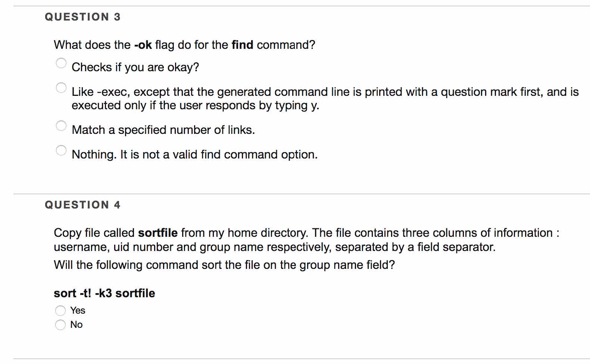Click the 'No' label text
The image size is (590, 364).
(76, 324)
